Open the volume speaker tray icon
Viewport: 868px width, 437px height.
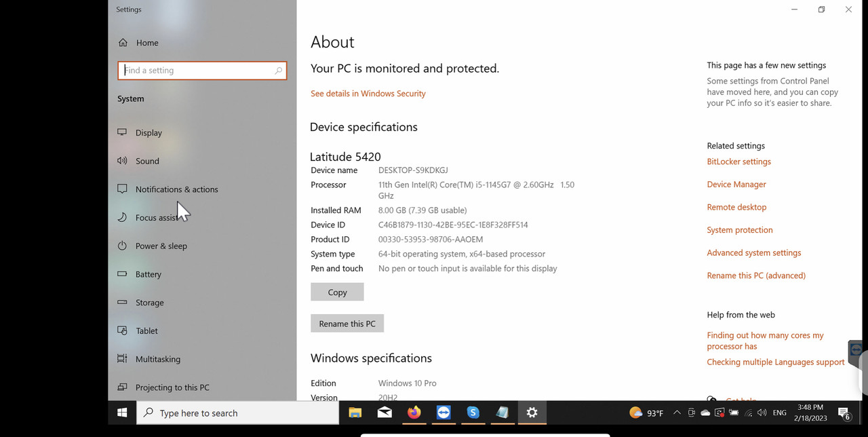click(x=762, y=413)
